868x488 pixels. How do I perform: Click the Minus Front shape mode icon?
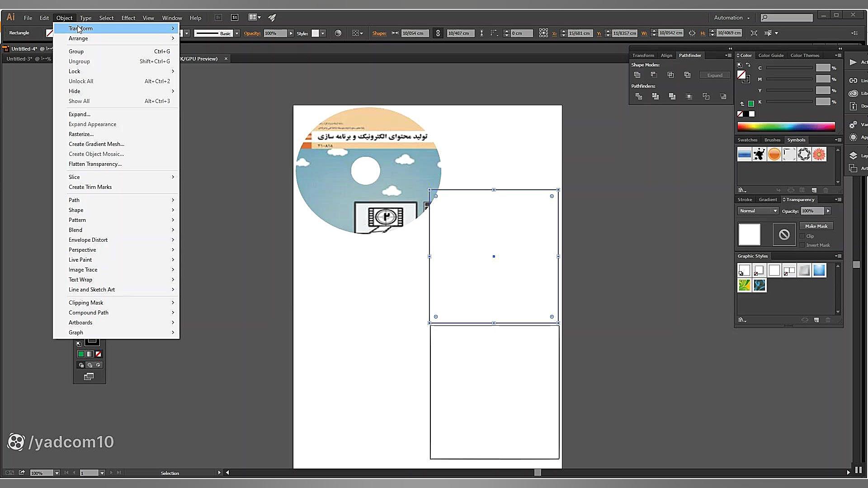point(654,75)
